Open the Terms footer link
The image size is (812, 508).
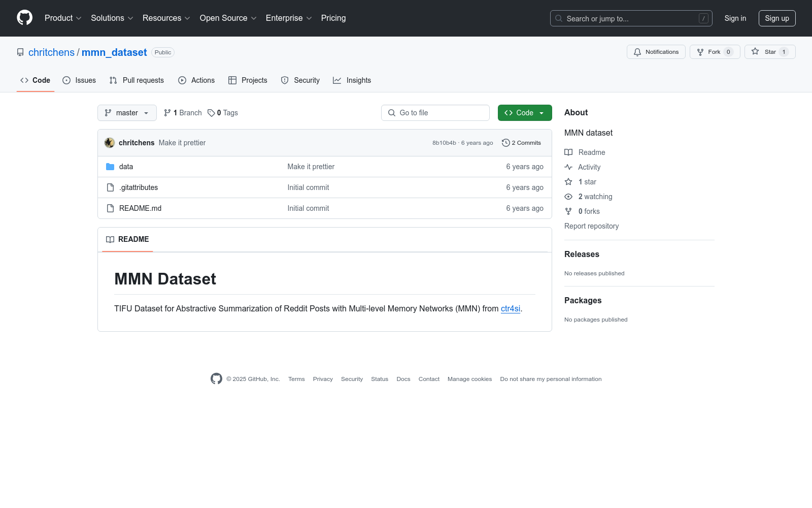(296, 379)
